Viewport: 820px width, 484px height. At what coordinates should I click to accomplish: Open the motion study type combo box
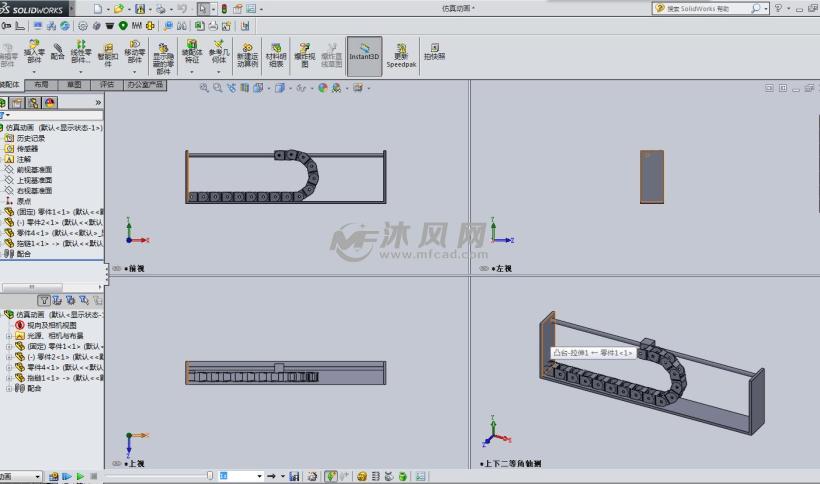coord(20,476)
